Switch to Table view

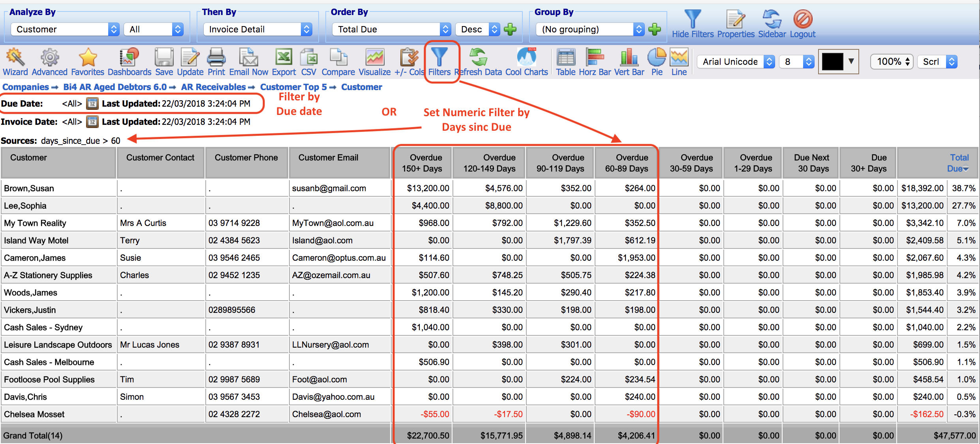click(566, 62)
